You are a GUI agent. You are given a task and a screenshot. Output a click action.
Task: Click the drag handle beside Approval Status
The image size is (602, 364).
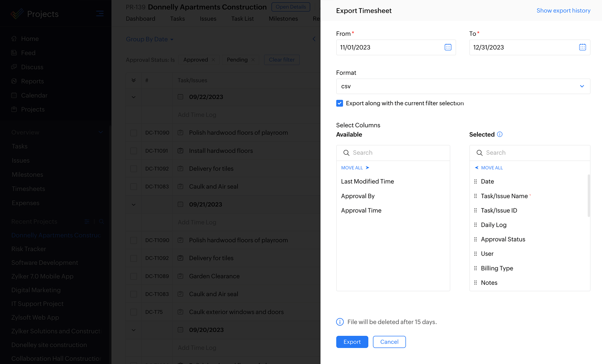pyautogui.click(x=475, y=239)
